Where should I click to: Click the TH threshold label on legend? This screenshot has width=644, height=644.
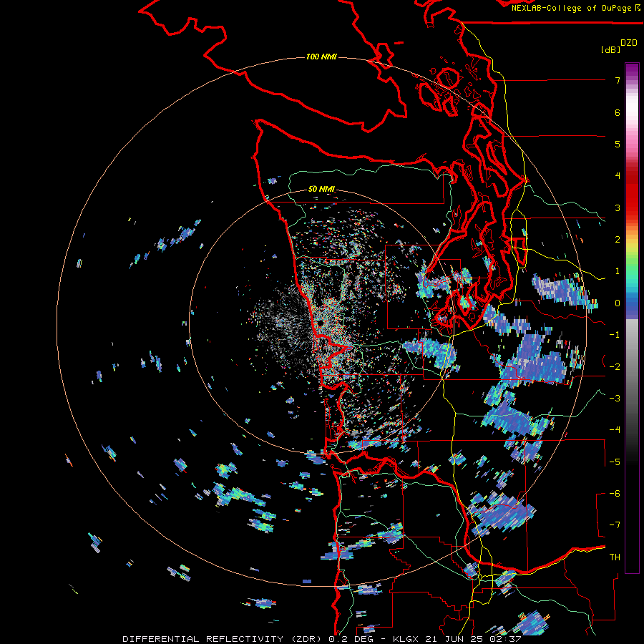(x=615, y=557)
